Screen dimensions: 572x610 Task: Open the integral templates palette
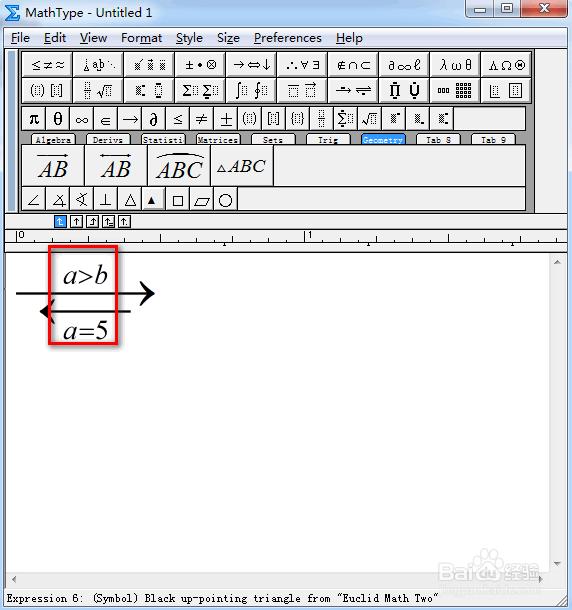(251, 90)
